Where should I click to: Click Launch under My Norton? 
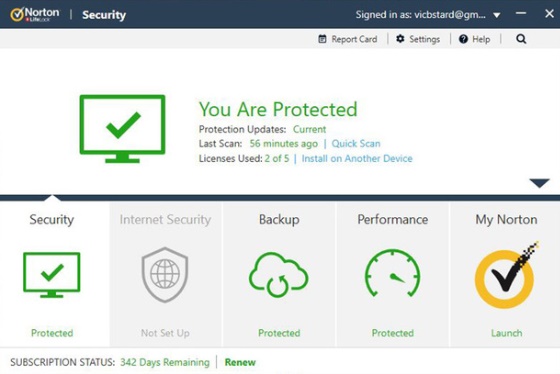tap(506, 333)
